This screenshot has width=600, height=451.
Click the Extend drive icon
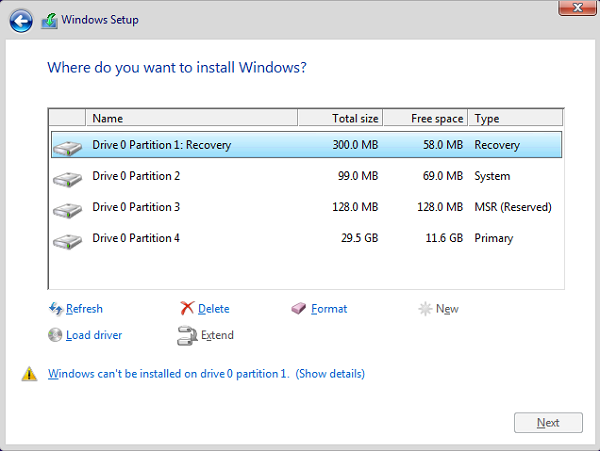(187, 335)
